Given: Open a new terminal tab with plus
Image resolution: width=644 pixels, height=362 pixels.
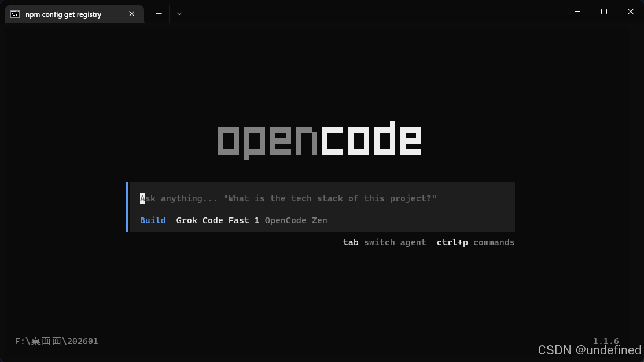Looking at the screenshot, I should pos(159,14).
